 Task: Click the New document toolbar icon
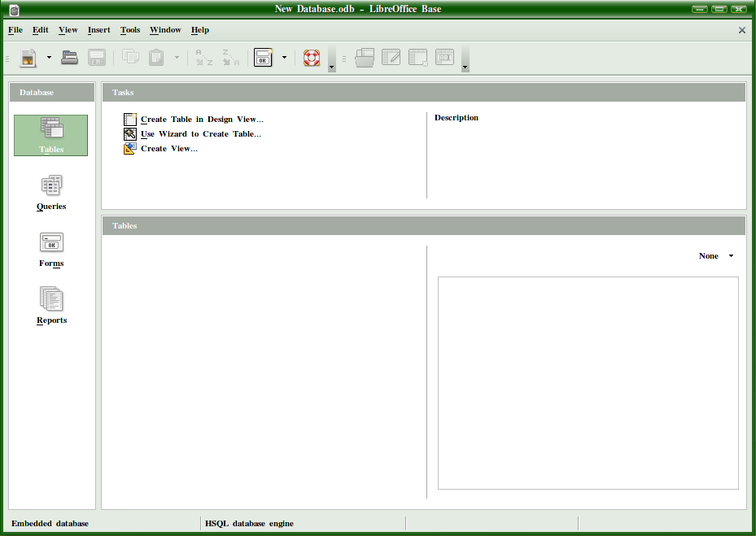[x=28, y=58]
